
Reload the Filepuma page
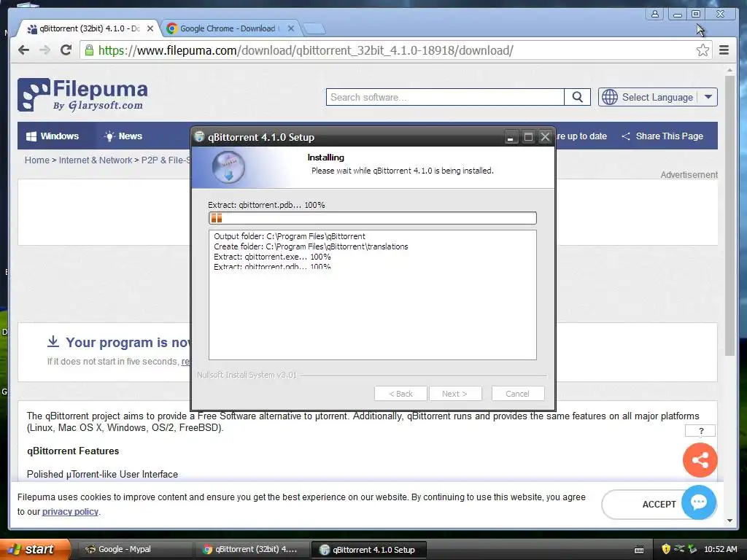pyautogui.click(x=66, y=50)
